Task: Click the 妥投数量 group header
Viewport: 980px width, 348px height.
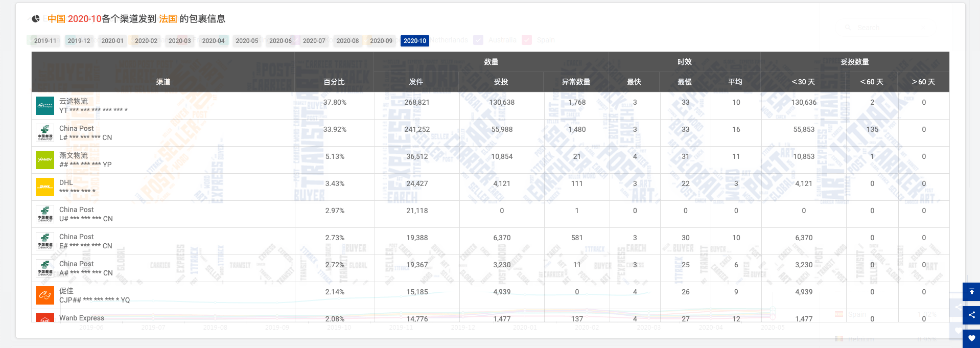Action: click(x=855, y=62)
